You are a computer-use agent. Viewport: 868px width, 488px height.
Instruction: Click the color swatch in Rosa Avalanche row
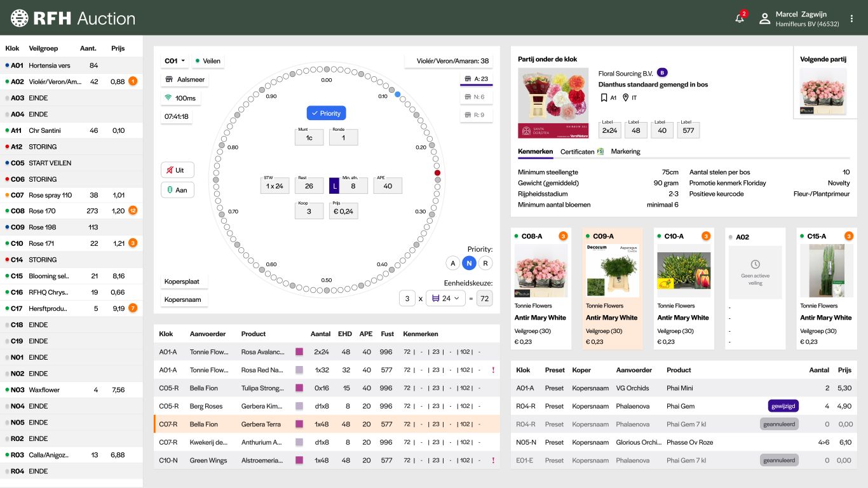tap(299, 351)
